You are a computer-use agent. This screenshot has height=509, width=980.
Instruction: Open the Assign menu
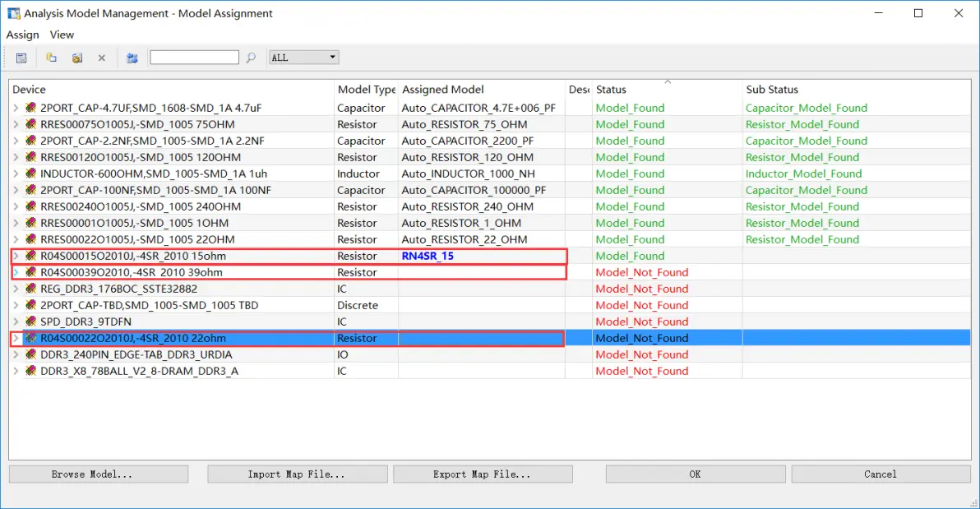[22, 35]
